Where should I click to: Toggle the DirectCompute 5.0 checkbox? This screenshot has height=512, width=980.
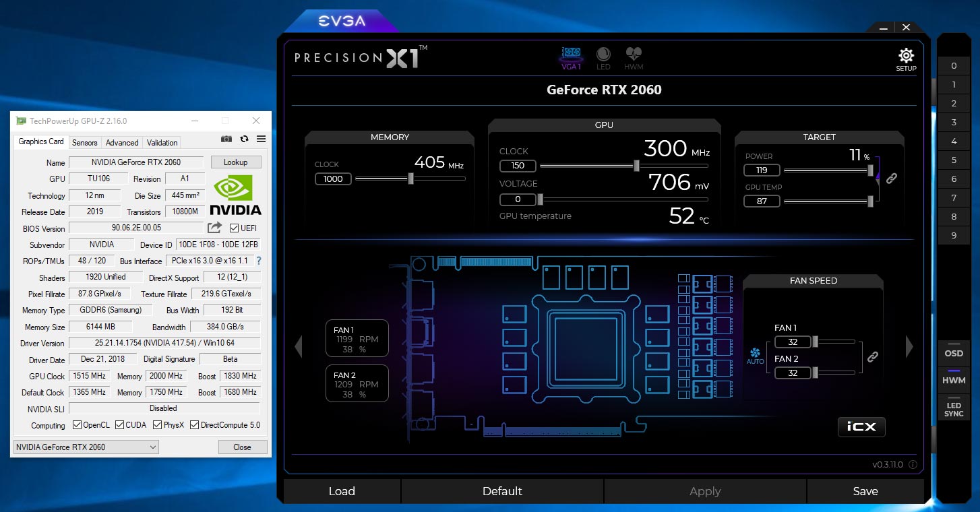coord(194,425)
